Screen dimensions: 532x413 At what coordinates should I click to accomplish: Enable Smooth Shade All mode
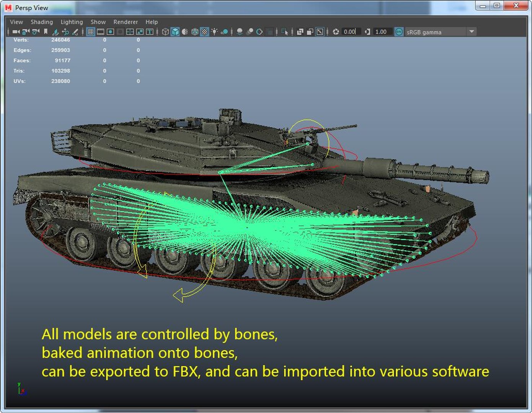175,32
